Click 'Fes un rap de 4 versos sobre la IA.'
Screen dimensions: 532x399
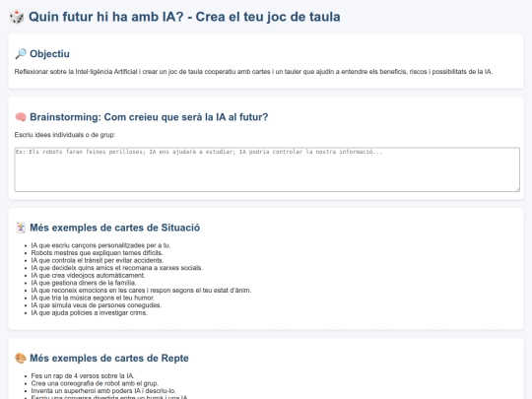click(83, 375)
